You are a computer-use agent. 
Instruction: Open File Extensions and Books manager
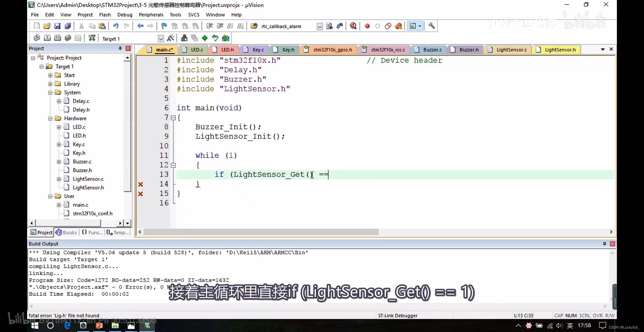click(184, 38)
